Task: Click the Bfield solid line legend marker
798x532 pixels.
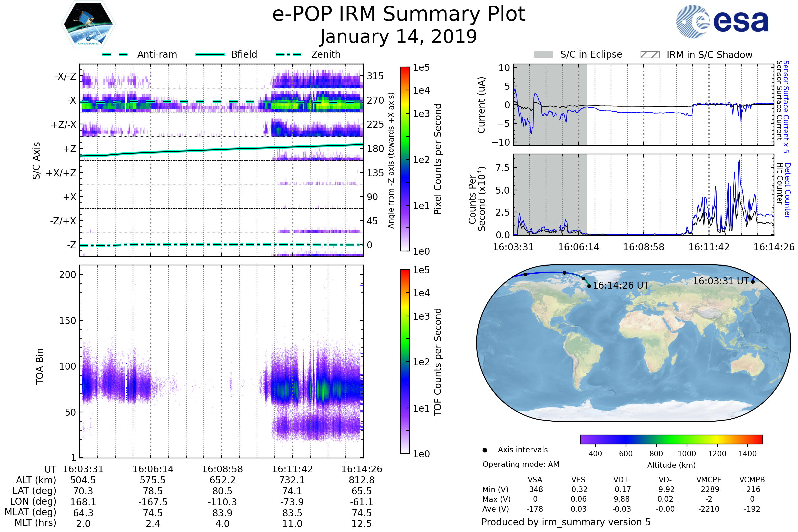Action: click(x=210, y=54)
